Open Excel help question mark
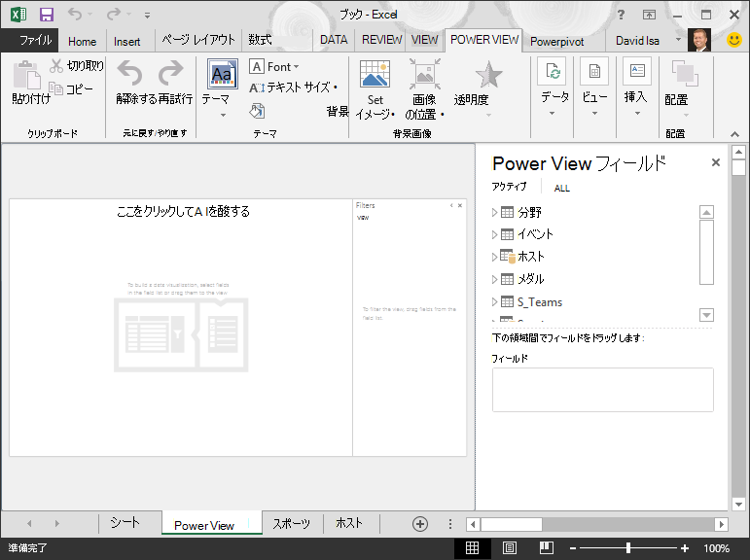Viewport: 750px width, 560px height. [621, 15]
